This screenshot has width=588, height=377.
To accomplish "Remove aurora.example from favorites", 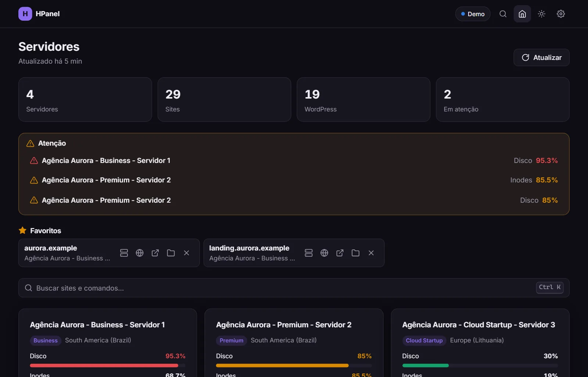I will click(186, 253).
